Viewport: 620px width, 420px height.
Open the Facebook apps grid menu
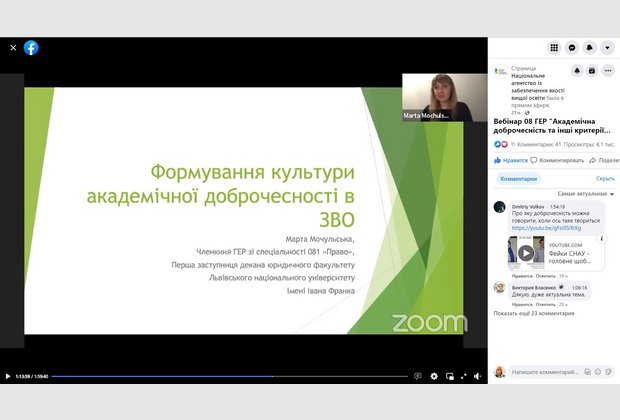(554, 47)
